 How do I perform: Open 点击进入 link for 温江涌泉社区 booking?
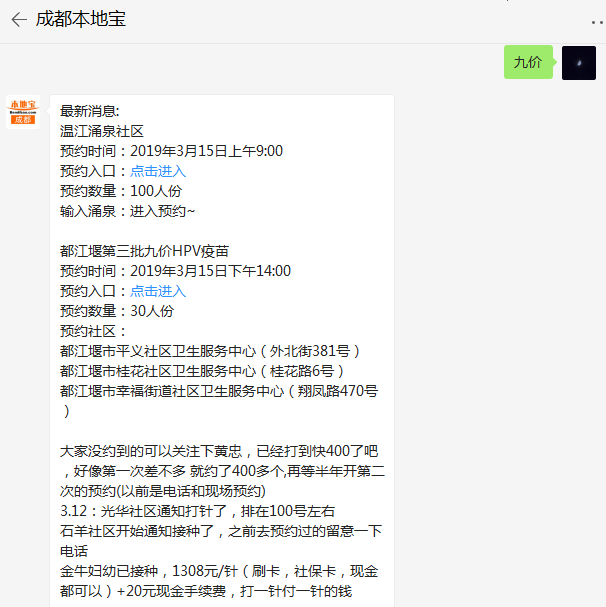tap(158, 171)
